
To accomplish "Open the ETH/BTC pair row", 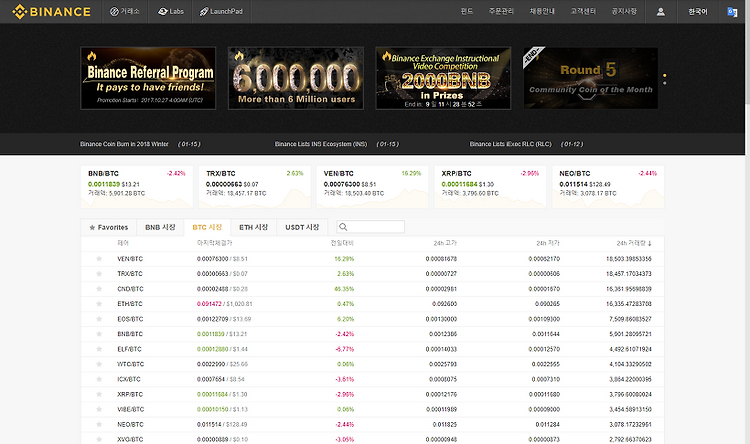I will point(373,304).
